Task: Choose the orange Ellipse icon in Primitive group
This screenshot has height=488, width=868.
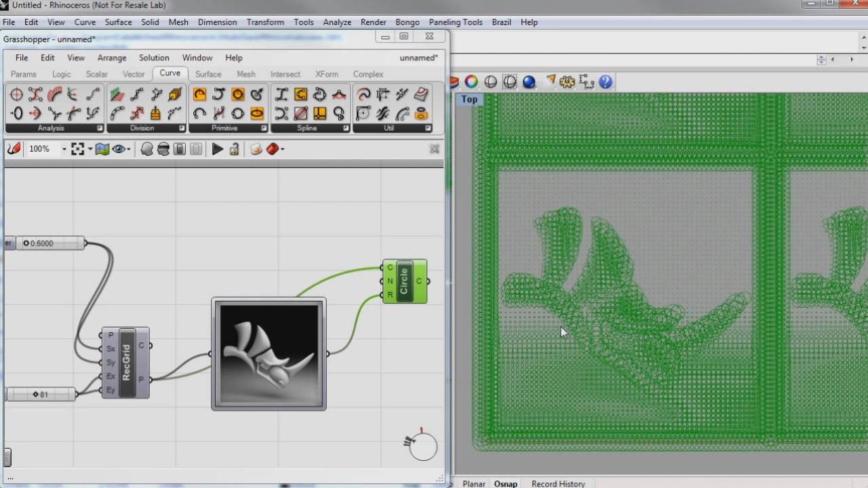Action: coord(257,113)
